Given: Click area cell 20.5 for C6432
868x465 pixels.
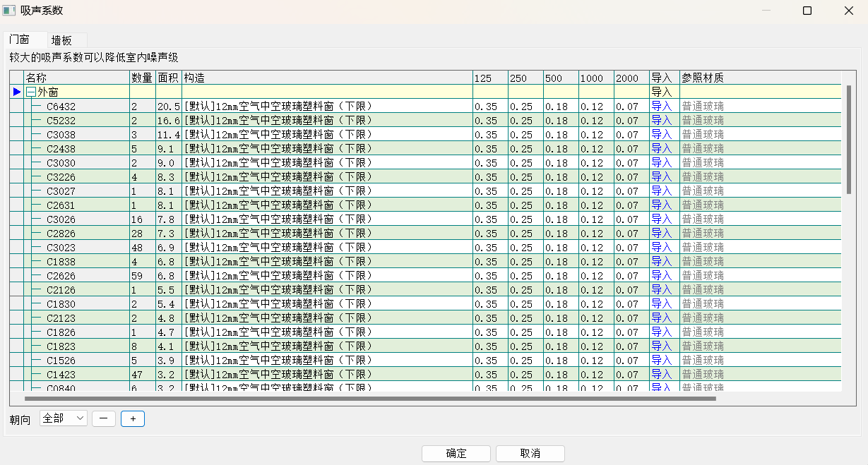Looking at the screenshot, I should 169,106.
